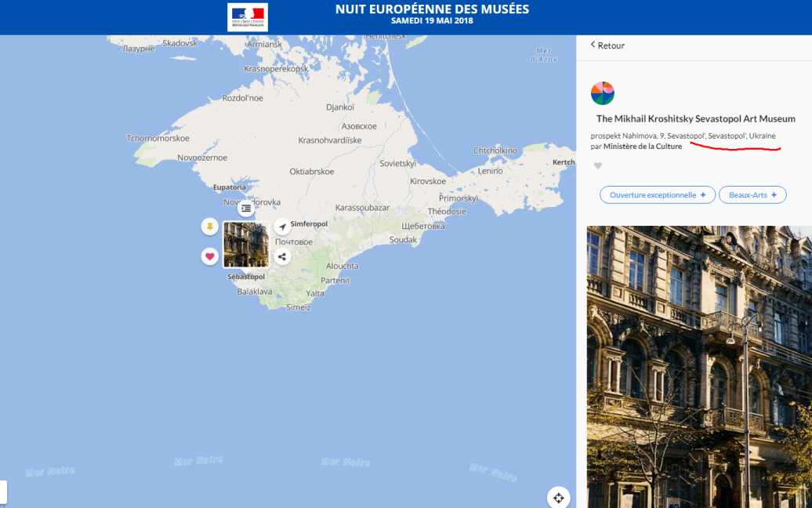Click the Simeiz label on the map
The image size is (812, 508).
(x=299, y=307)
